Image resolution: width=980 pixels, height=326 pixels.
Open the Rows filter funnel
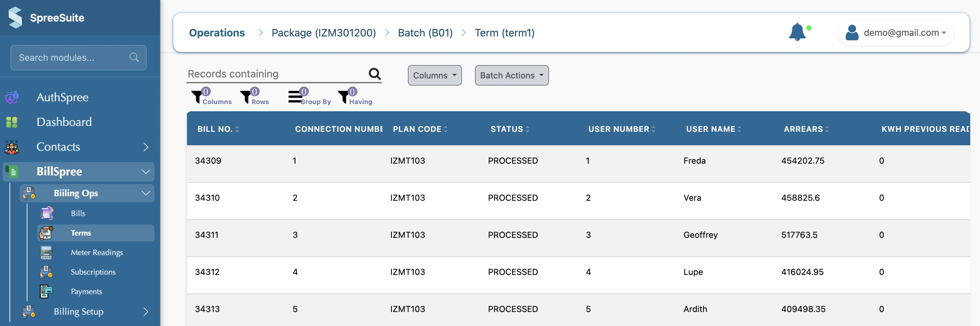tap(246, 97)
